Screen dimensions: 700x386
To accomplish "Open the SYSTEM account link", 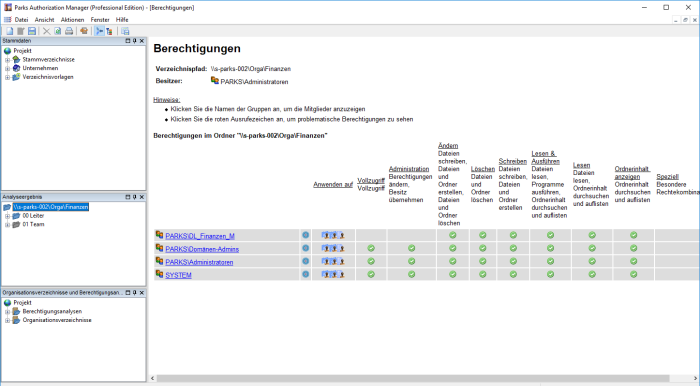I will 179,275.
